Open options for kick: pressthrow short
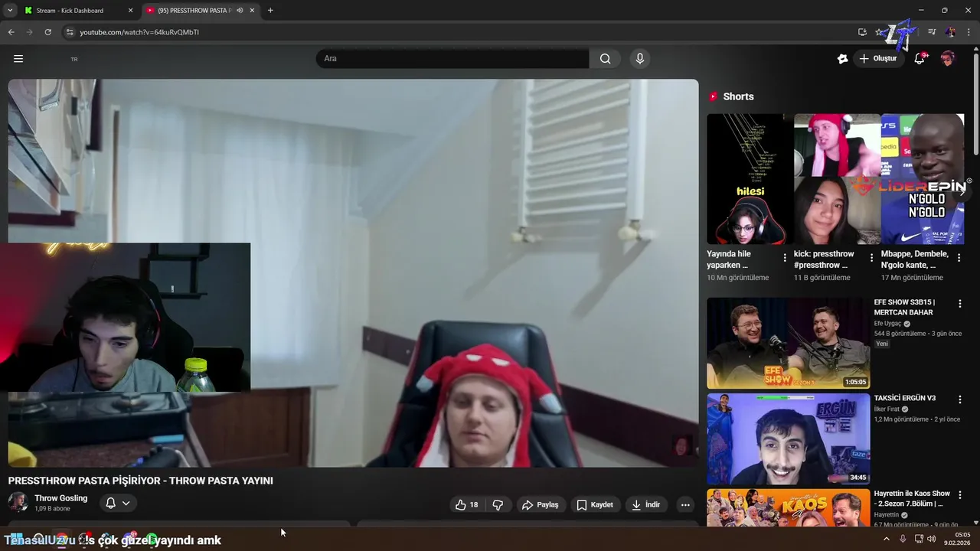Image resolution: width=980 pixels, height=551 pixels. click(872, 258)
